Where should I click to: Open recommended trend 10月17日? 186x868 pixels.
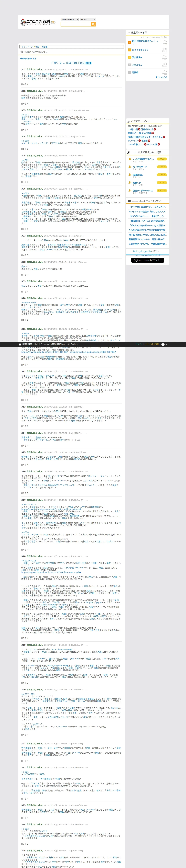pyautogui.click(x=133, y=129)
